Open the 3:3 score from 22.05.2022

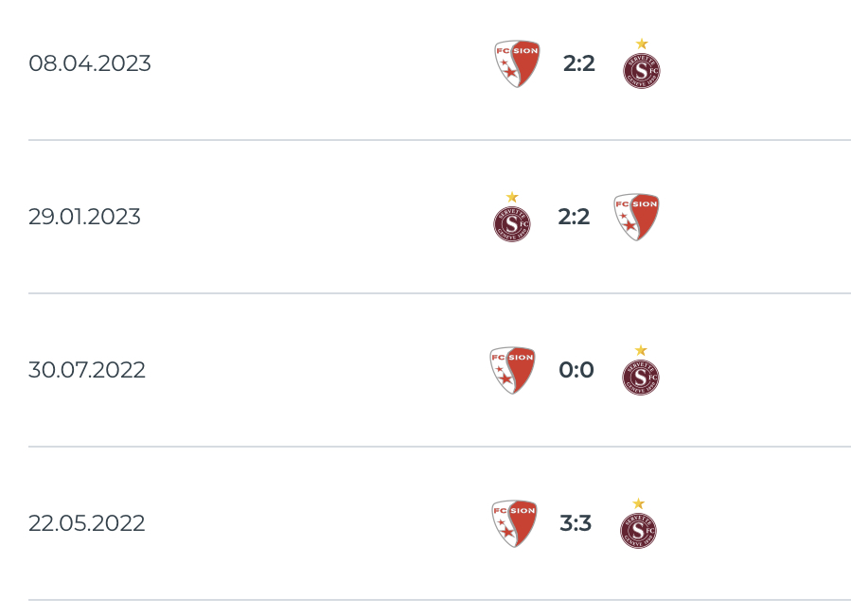[576, 523]
